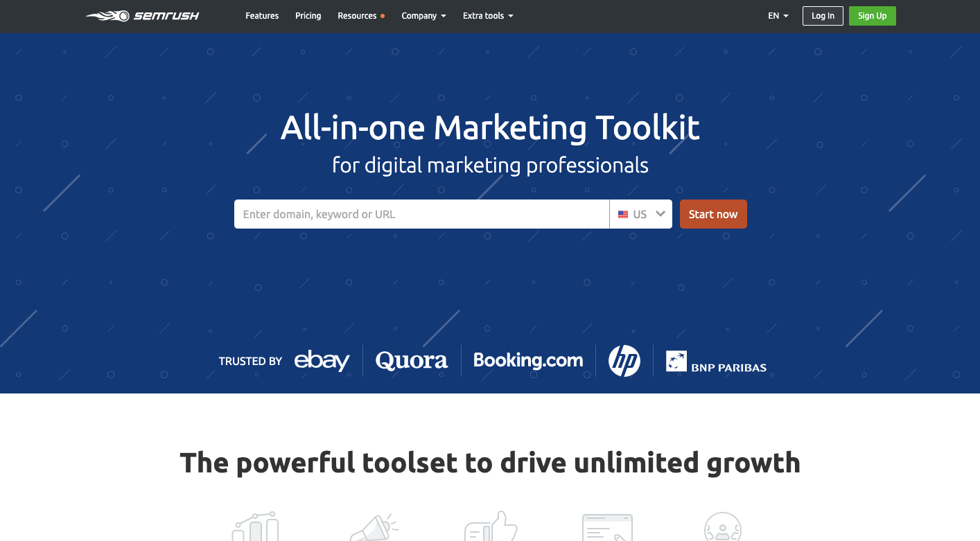Image resolution: width=980 pixels, height=541 pixels.
Task: Click the people group toolset icon
Action: click(723, 527)
